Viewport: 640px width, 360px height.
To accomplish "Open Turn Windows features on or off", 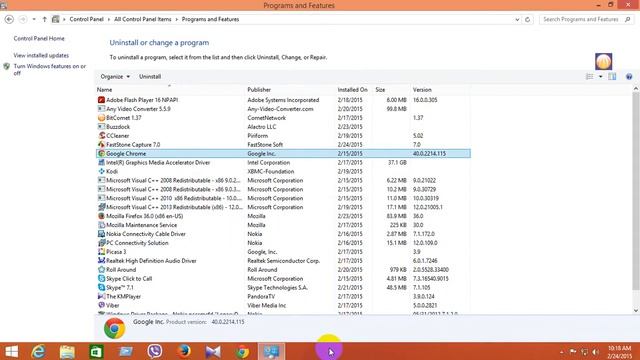I will coord(50,69).
